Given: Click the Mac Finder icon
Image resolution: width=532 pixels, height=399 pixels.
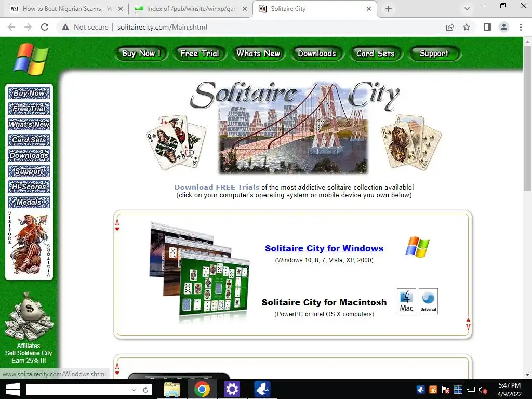Looking at the screenshot, I should click(406, 301).
